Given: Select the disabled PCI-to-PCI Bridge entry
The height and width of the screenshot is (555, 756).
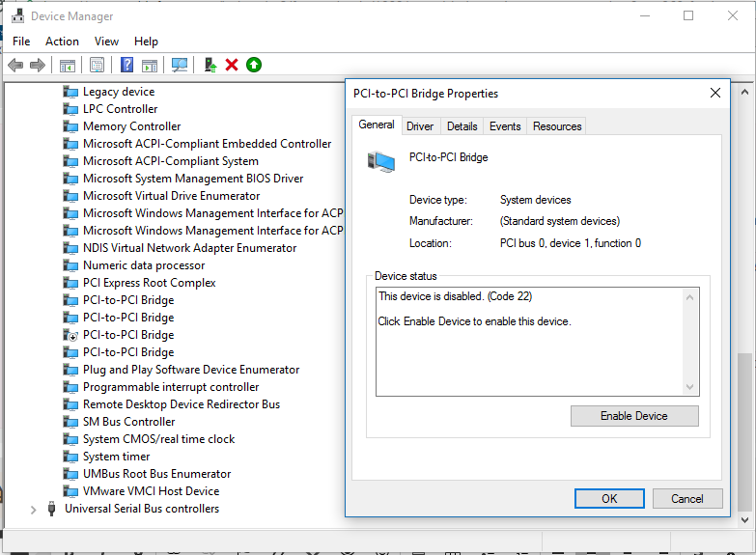Looking at the screenshot, I should coord(128,335).
